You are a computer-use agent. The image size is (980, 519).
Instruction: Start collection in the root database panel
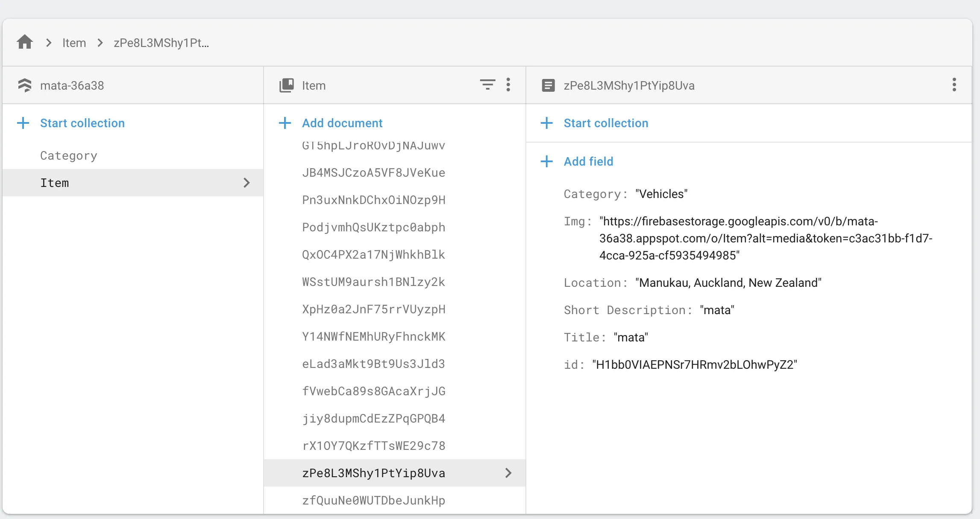(82, 123)
